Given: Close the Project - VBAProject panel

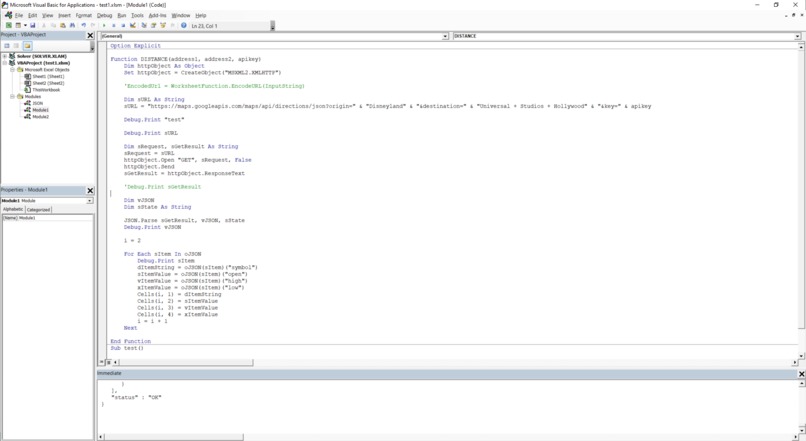Looking at the screenshot, I should click(90, 35).
